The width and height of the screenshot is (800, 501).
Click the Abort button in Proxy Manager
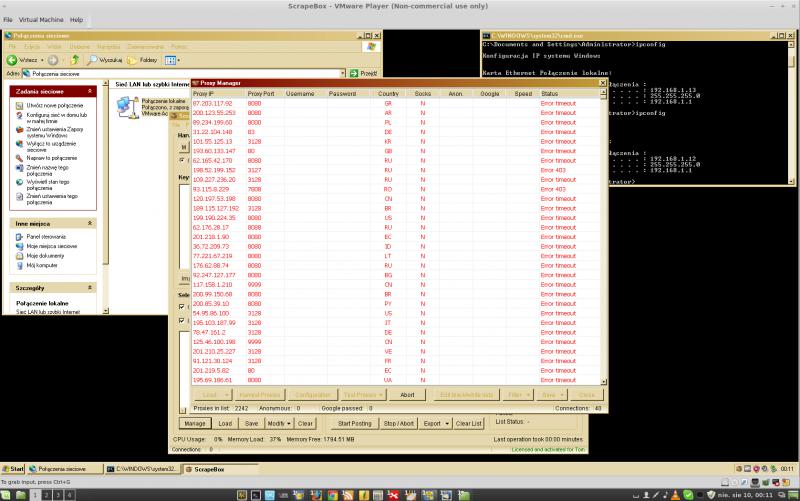407,395
